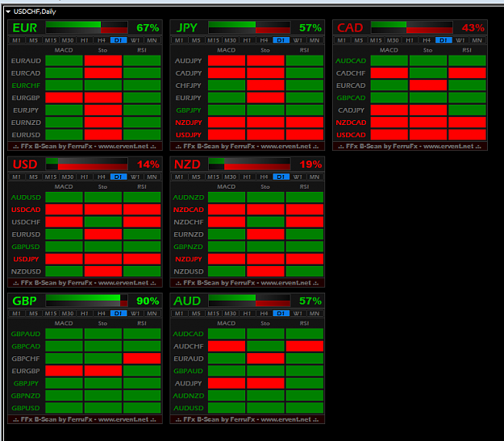The image size is (504, 441).
Task: Click the JPY currency title
Action: click(x=187, y=28)
